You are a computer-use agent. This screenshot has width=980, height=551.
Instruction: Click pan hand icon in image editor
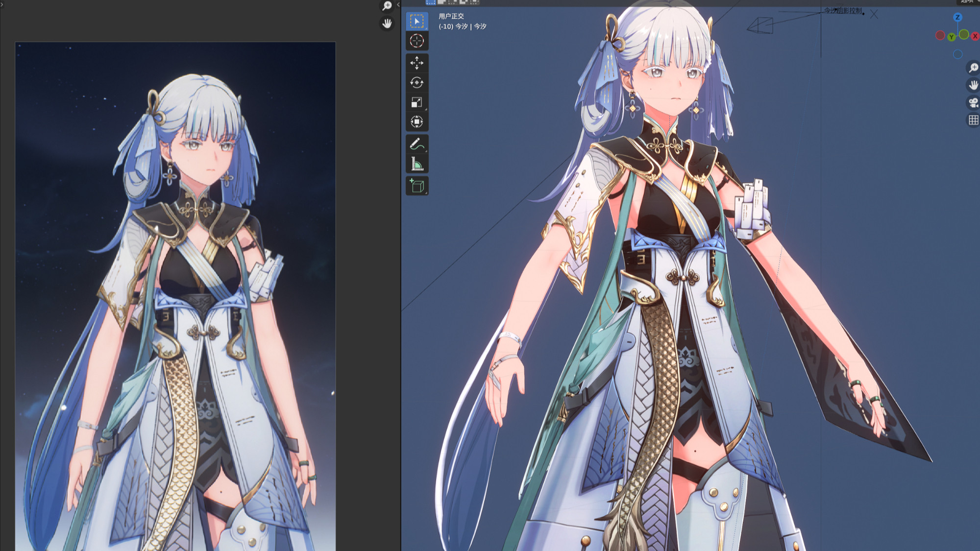pos(387,24)
